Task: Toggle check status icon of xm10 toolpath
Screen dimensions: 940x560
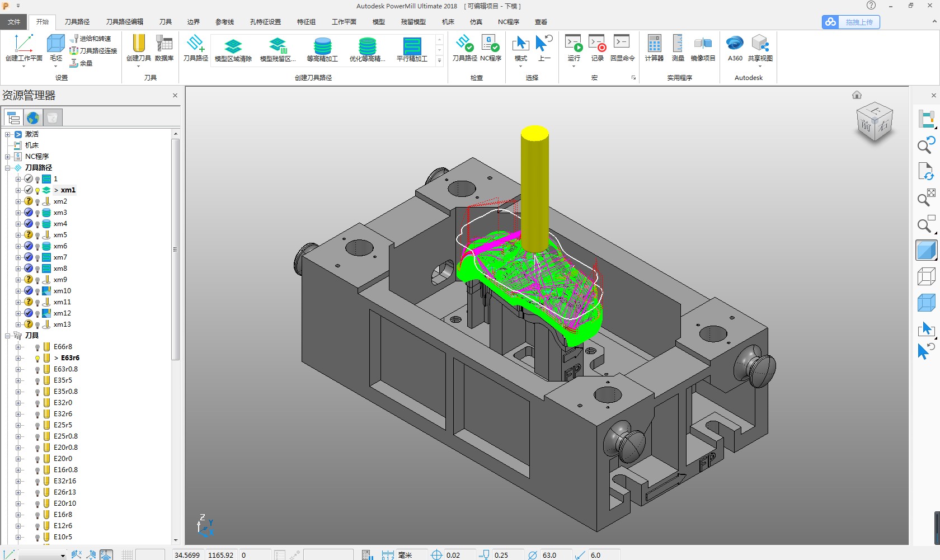Action: (x=29, y=291)
